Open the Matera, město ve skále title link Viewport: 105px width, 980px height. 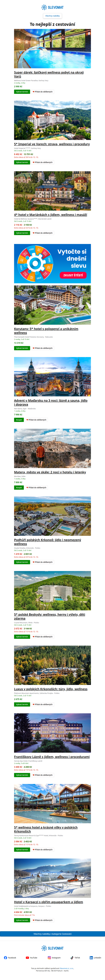click(50, 472)
